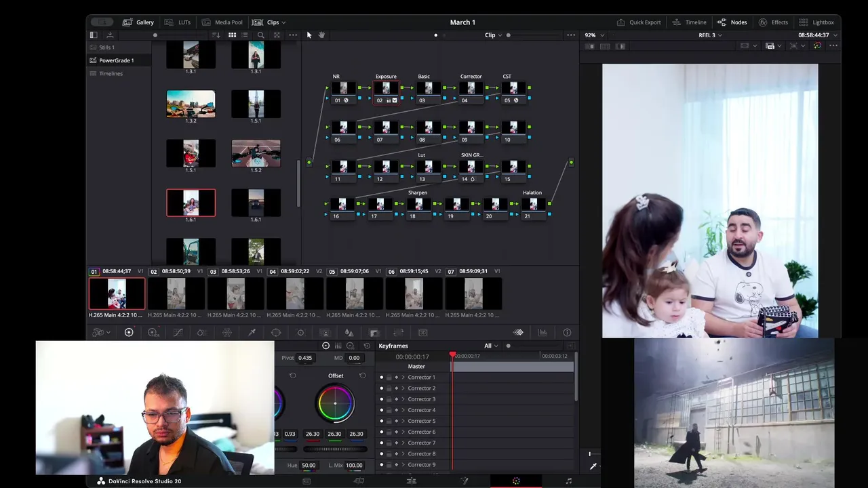
Task: Click the Quick Export button
Action: [x=638, y=22]
